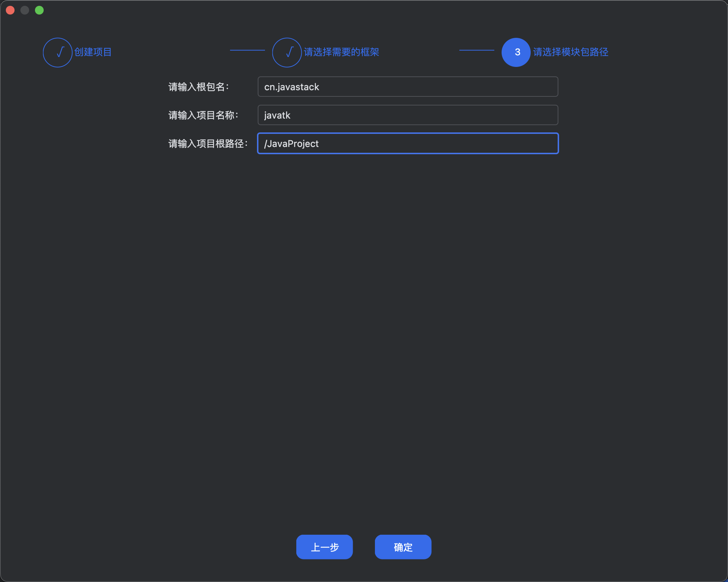Image resolution: width=728 pixels, height=582 pixels.
Task: Click the 请选择模块包路径 step label
Action: coord(571,52)
